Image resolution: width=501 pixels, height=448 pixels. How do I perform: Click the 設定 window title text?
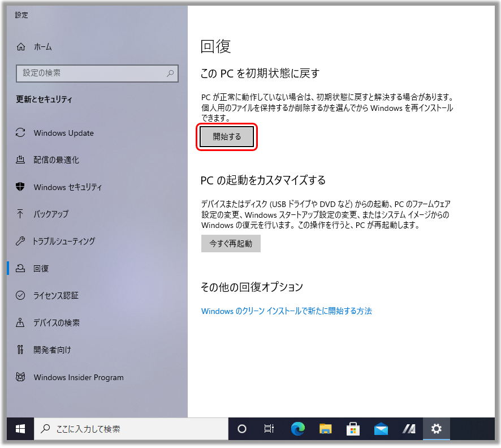21,15
